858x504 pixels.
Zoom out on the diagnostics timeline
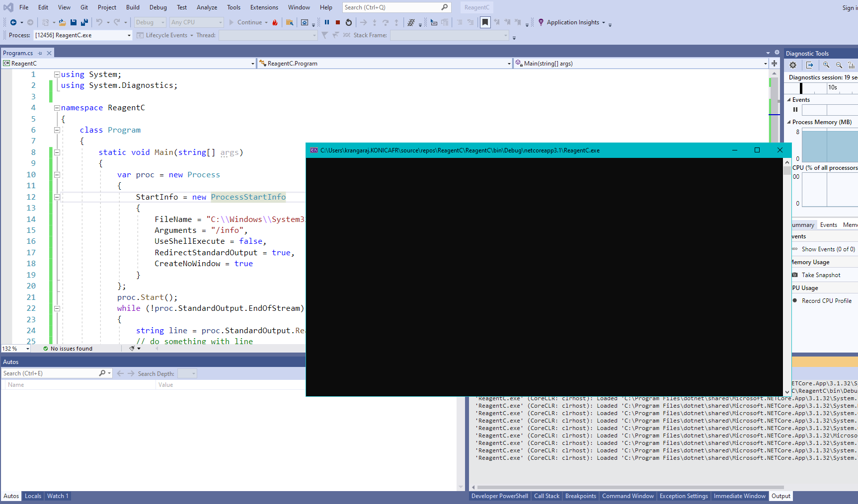click(839, 65)
